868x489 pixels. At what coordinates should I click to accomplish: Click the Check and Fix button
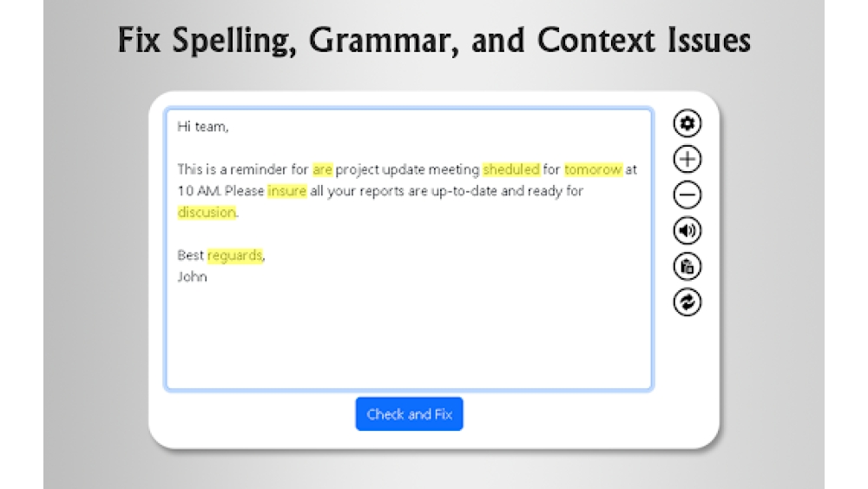coord(409,413)
